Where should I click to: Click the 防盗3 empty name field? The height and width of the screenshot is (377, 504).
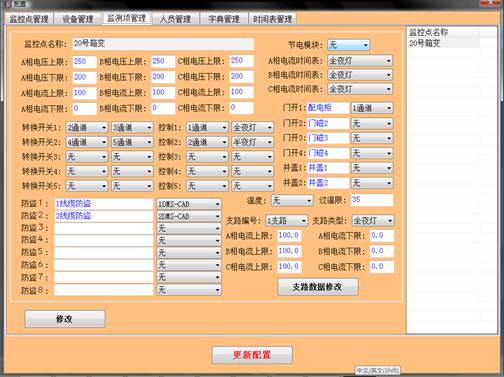coord(104,228)
